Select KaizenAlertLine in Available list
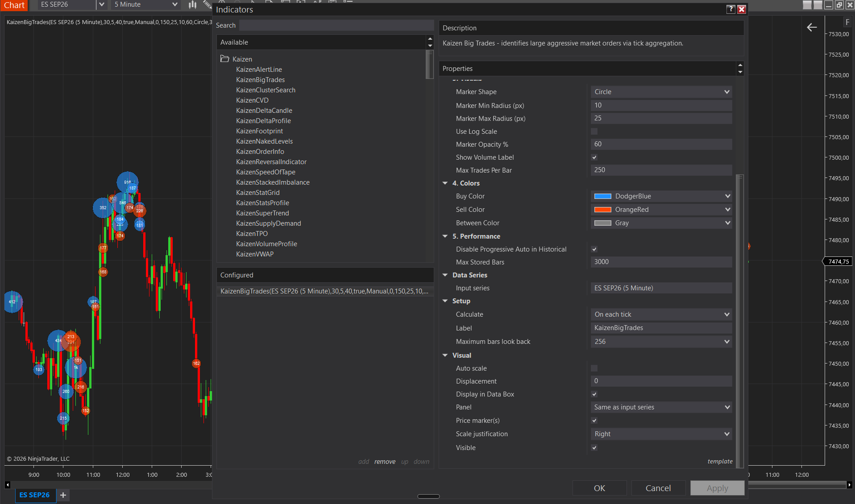 tap(259, 70)
